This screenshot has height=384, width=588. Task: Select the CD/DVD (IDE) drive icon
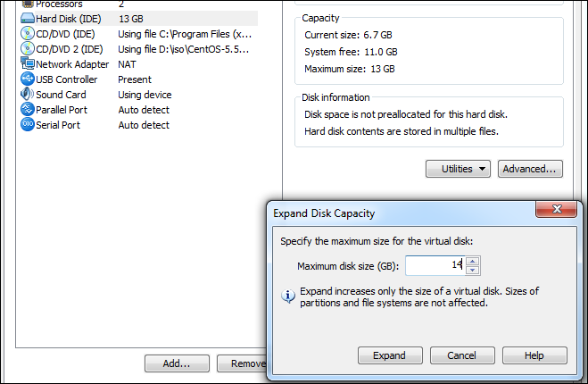coord(27,34)
